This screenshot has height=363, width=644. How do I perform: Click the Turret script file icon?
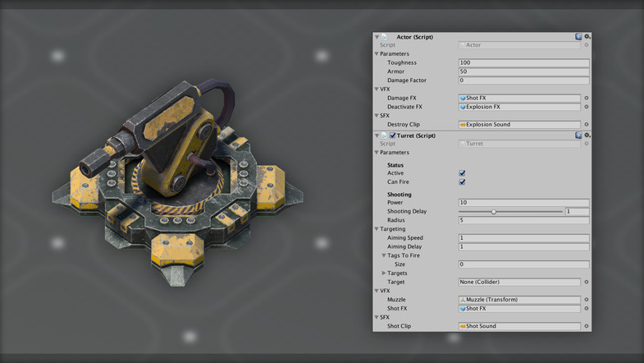pos(384,136)
